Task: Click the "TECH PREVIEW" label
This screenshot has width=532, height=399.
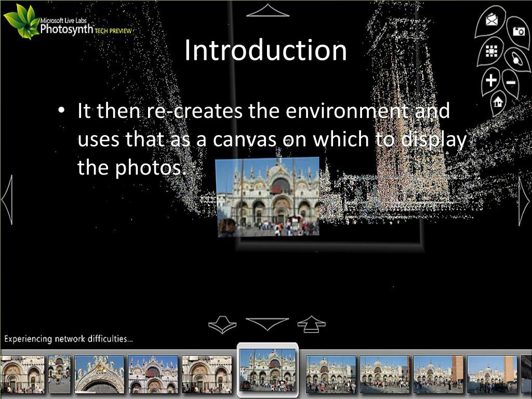Action: [113, 31]
